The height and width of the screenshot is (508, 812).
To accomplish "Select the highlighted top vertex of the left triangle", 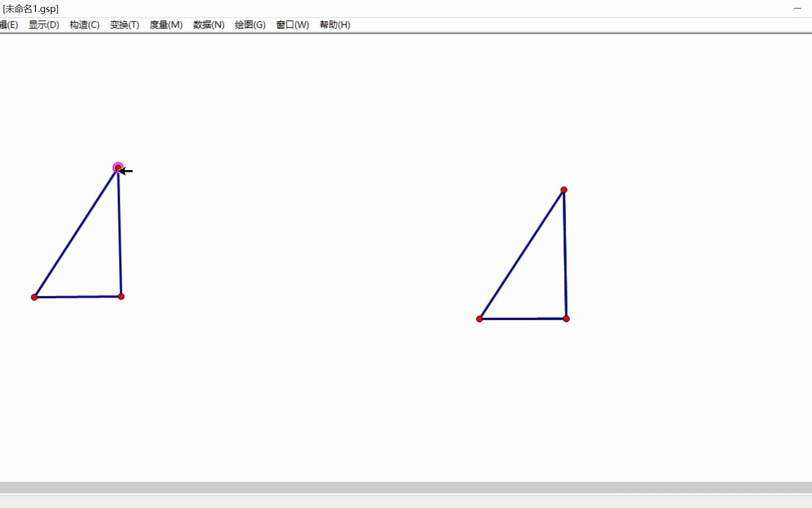I will point(118,167).
